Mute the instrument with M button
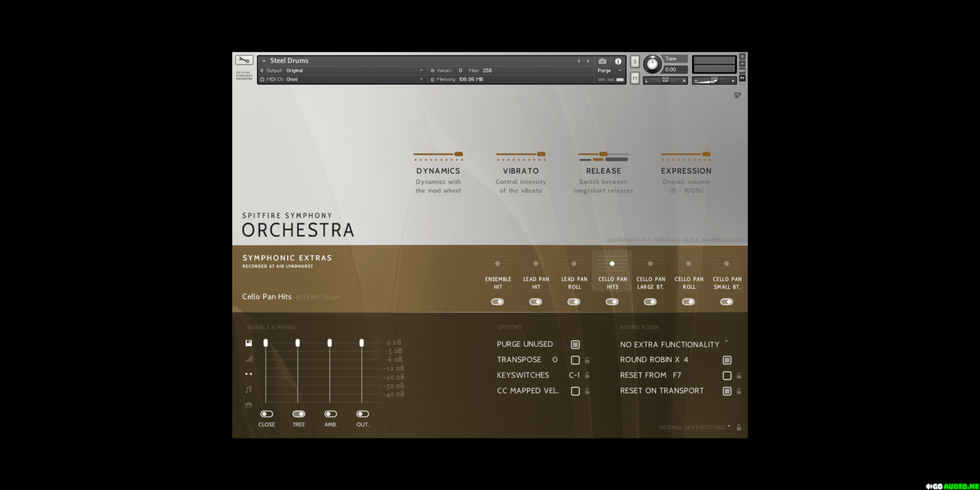 (635, 78)
